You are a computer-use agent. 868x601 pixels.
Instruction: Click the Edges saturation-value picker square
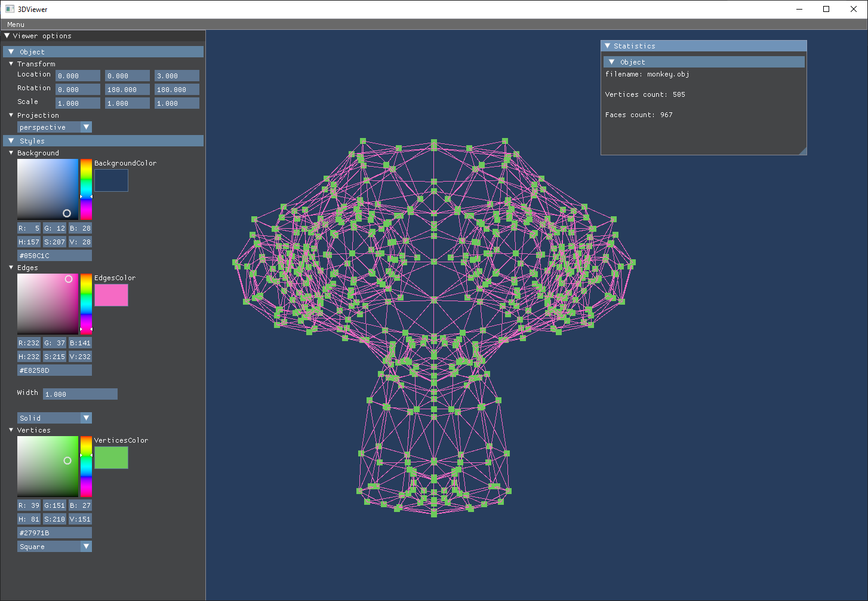click(x=48, y=304)
